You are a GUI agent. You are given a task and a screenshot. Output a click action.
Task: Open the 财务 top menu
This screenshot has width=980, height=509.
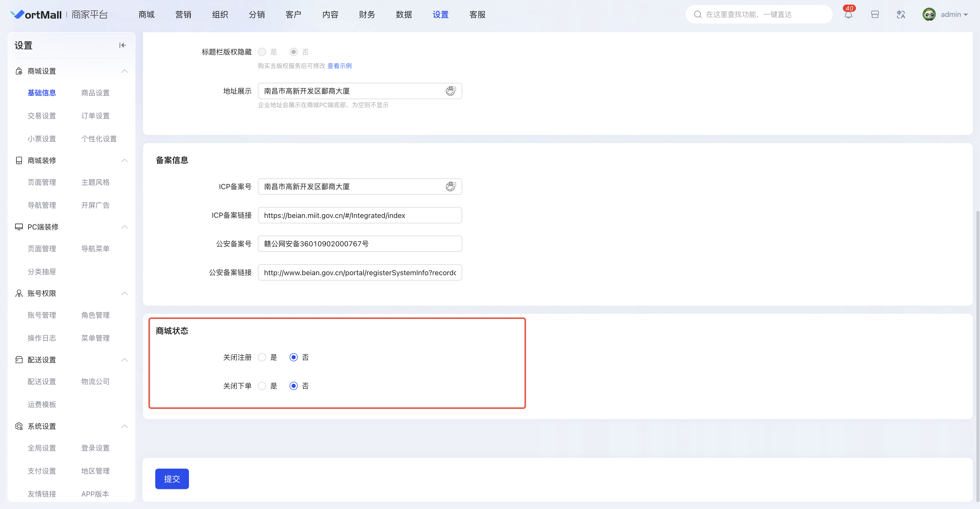click(367, 15)
